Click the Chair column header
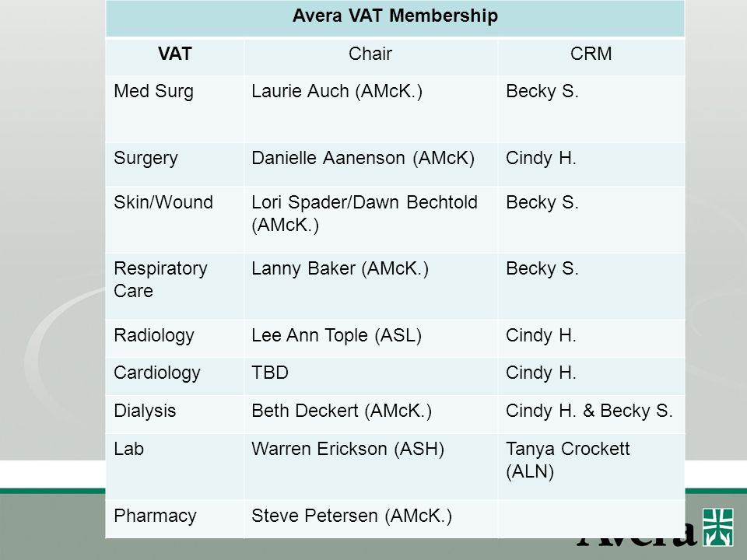Image resolution: width=747 pixels, height=560 pixels. (x=370, y=54)
